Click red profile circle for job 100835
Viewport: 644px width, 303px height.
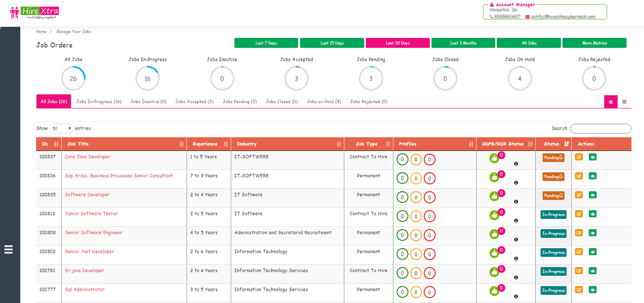point(429,197)
